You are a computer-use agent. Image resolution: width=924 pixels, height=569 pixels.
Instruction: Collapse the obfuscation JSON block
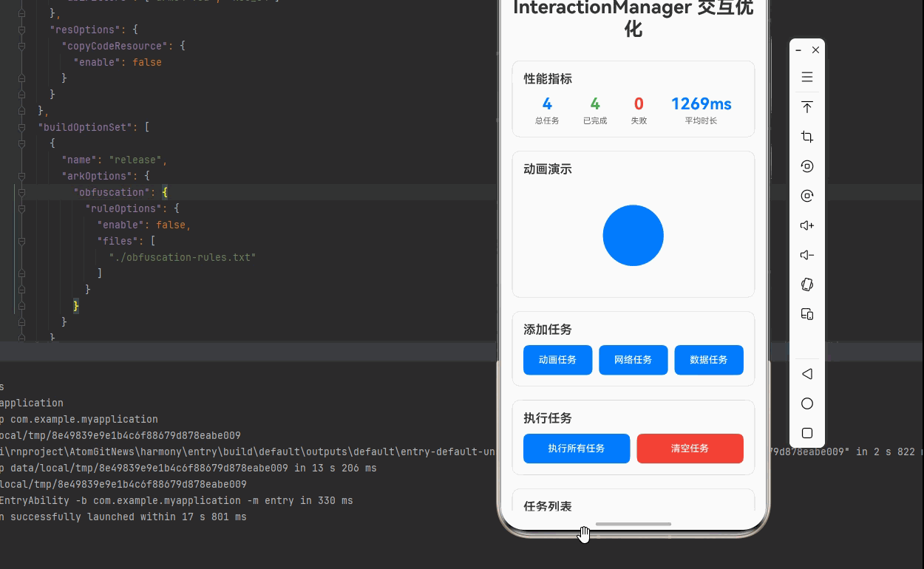pyautogui.click(x=21, y=192)
